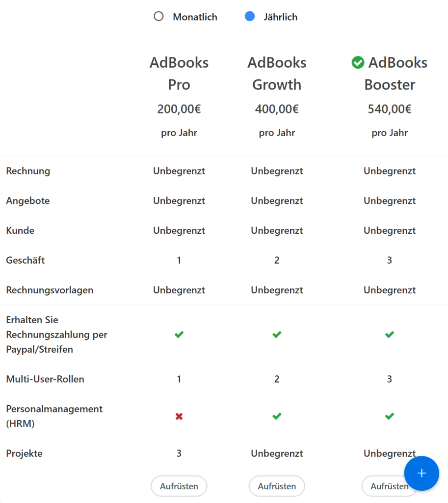Click the AdBooks Pro plan heading
The width and height of the screenshot is (448, 503).
tap(179, 74)
